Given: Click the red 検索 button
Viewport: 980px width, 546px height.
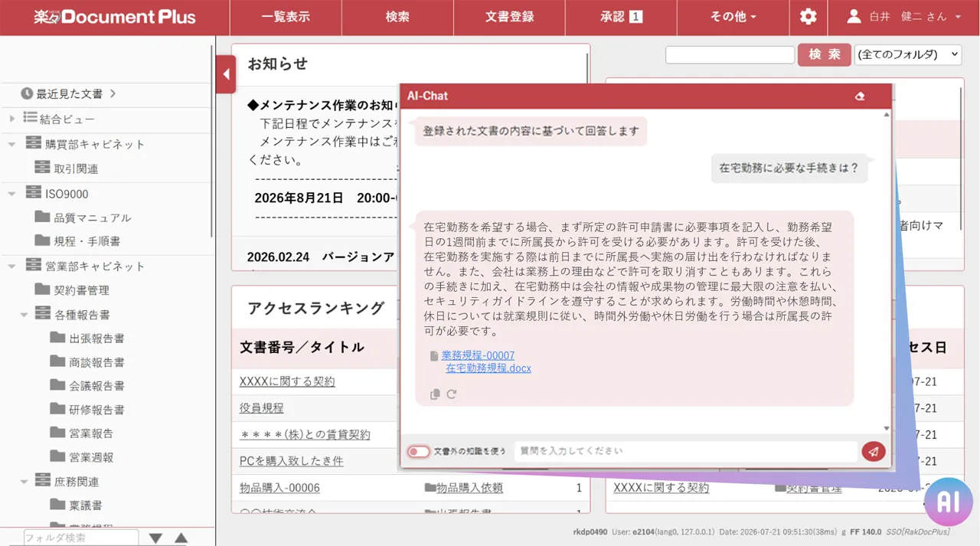Looking at the screenshot, I should (x=825, y=54).
